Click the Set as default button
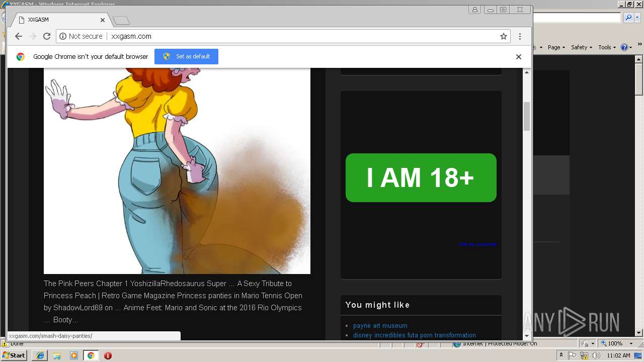 click(x=186, y=56)
